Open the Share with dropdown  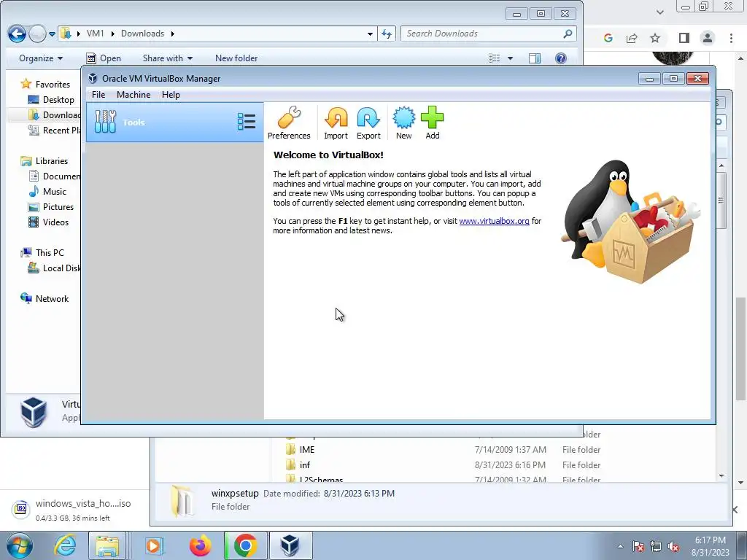click(168, 58)
